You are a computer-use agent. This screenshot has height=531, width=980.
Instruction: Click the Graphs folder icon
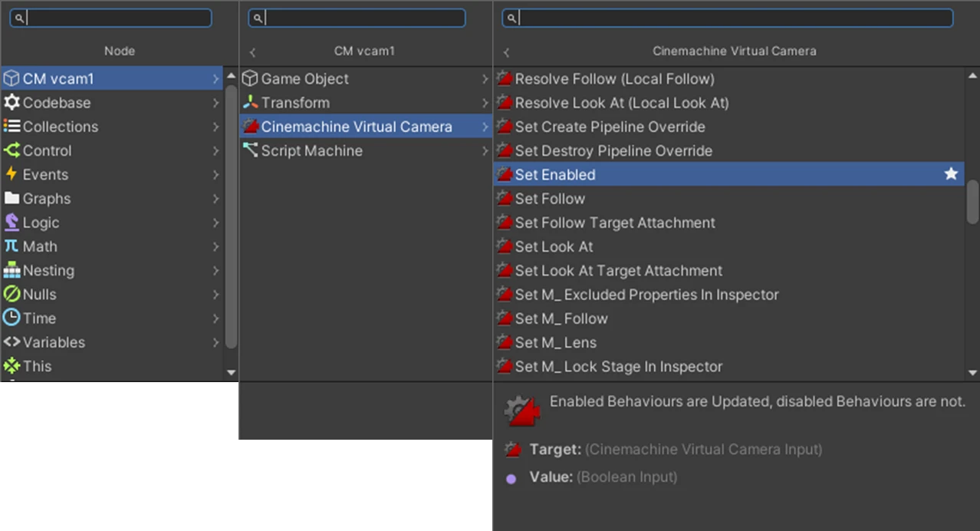pyautogui.click(x=12, y=198)
